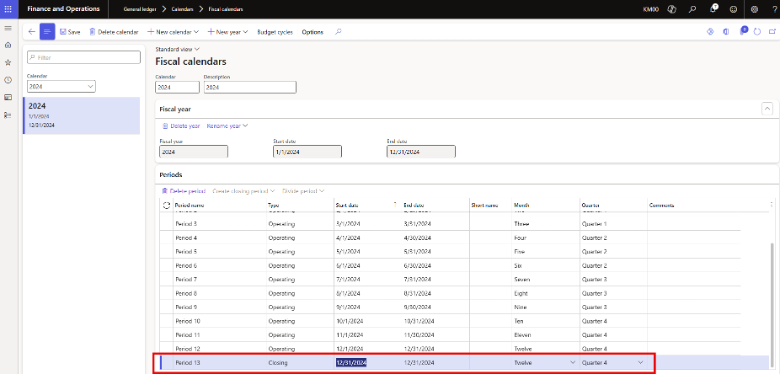The height and width of the screenshot is (375, 780).
Task: Open the settings gear in top bar
Action: pyautogui.click(x=754, y=9)
